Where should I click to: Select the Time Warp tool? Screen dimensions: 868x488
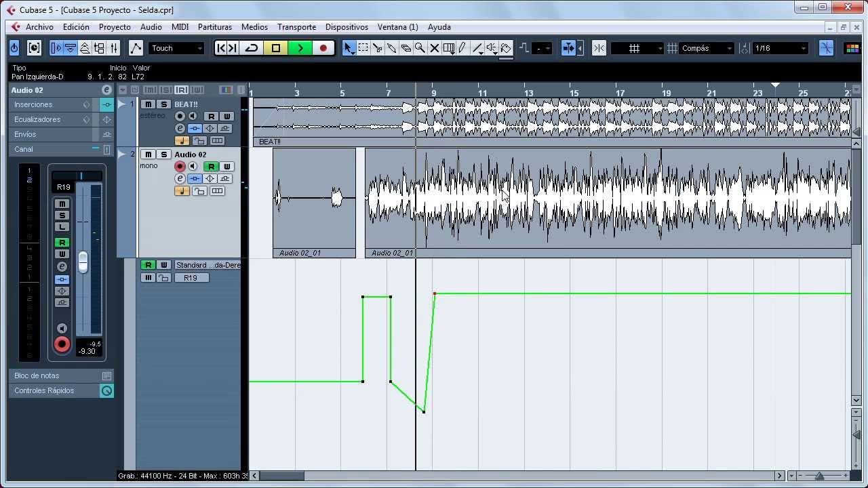click(x=448, y=48)
